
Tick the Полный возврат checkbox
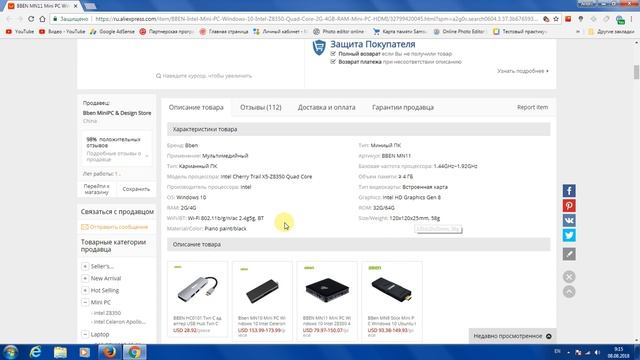pyautogui.click(x=333, y=53)
